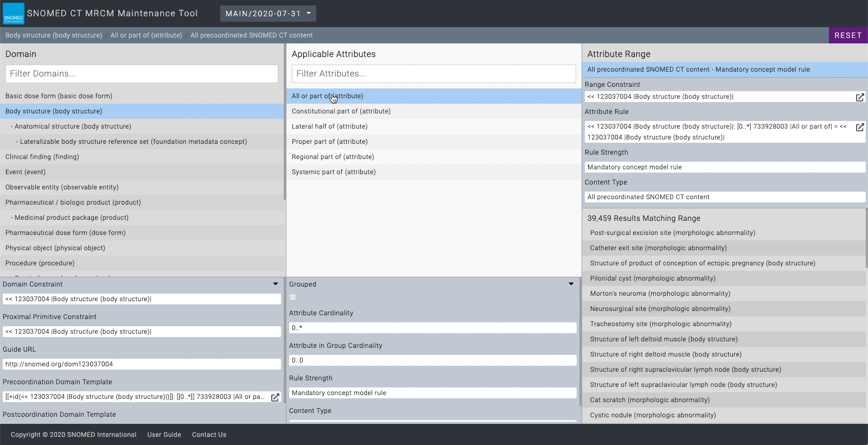Image resolution: width=868 pixels, height=445 pixels.
Task: Select Lateral half of attribute
Action: [434, 126]
